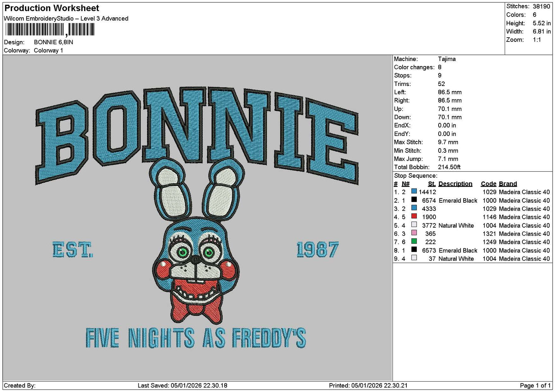The height and width of the screenshot is (392, 555).
Task: Click the 'Stops:' label
Action: pyautogui.click(x=403, y=76)
